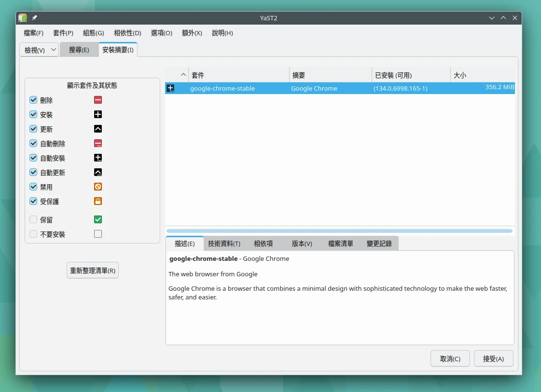Open the 相依性(D) menu
Screen dimensions: 541x392
(x=127, y=33)
